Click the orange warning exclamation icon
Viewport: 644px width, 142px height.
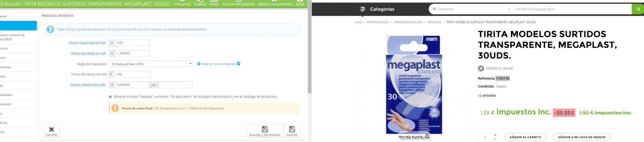click(x=115, y=108)
